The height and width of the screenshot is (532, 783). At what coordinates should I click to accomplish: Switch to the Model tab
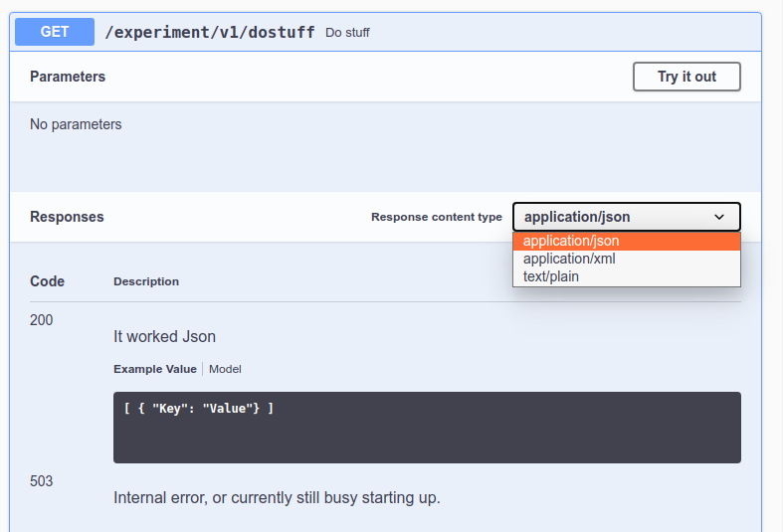pos(225,369)
